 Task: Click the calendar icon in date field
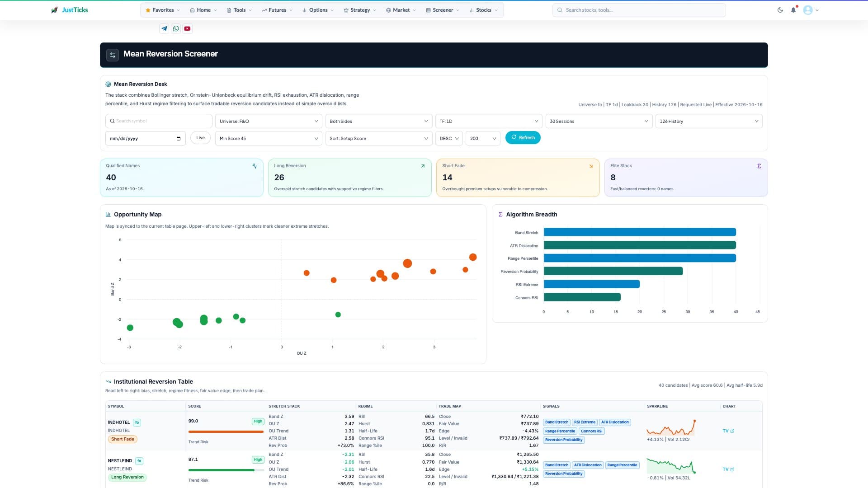[179, 139]
